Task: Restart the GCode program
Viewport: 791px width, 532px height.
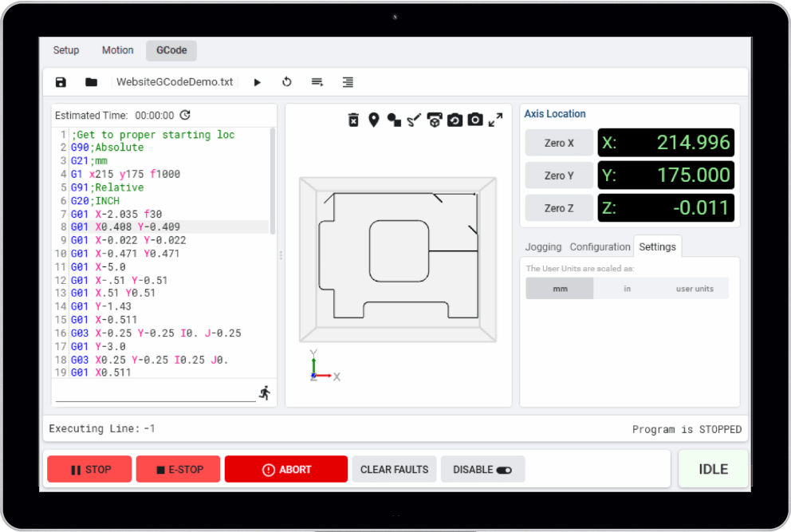Action: pos(286,81)
